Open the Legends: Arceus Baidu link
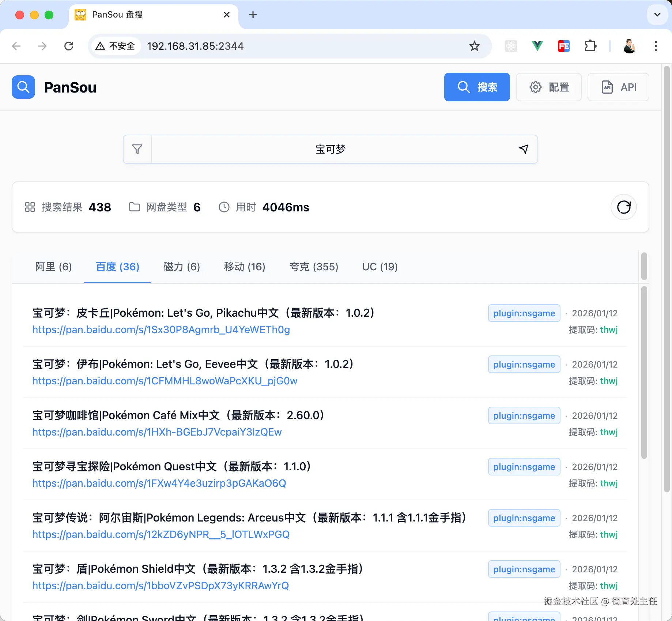 161,535
